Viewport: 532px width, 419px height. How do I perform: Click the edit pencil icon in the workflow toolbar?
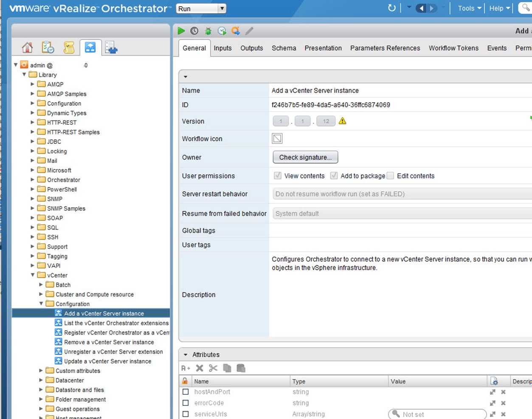tap(249, 31)
